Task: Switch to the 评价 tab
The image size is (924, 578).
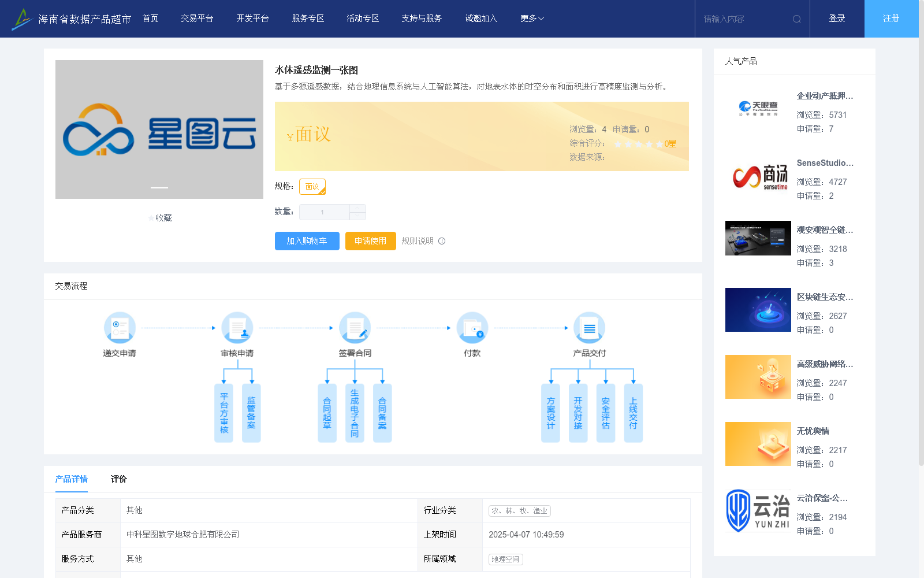Action: pos(118,479)
